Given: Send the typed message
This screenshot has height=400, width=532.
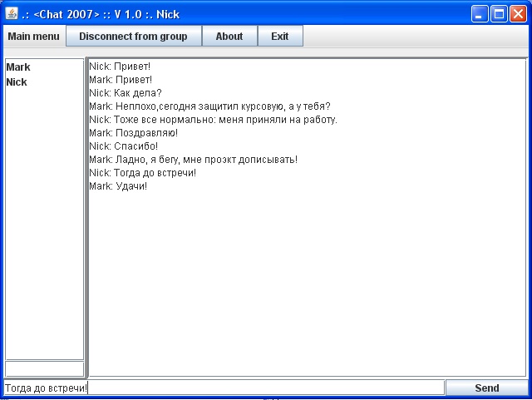Looking at the screenshot, I should 486,388.
